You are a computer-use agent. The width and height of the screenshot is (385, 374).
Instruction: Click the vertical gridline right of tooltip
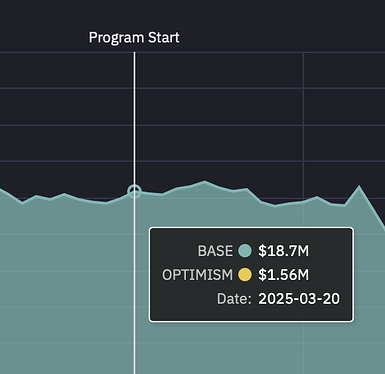pyautogui.click(x=303, y=133)
